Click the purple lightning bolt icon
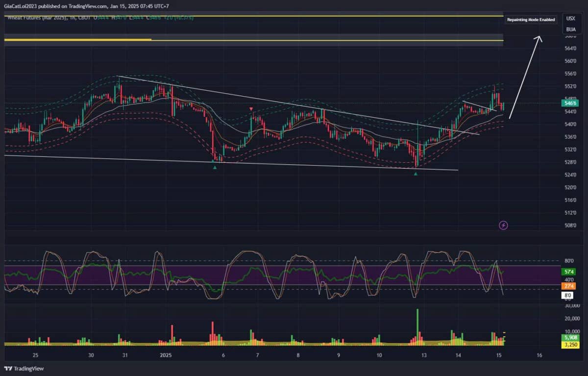 tap(503, 225)
